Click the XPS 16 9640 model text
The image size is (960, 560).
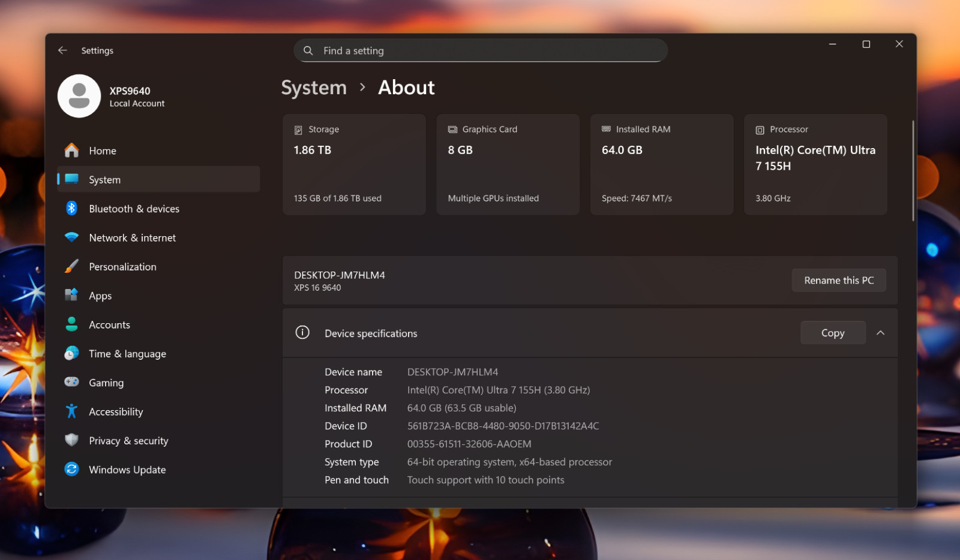point(317,288)
